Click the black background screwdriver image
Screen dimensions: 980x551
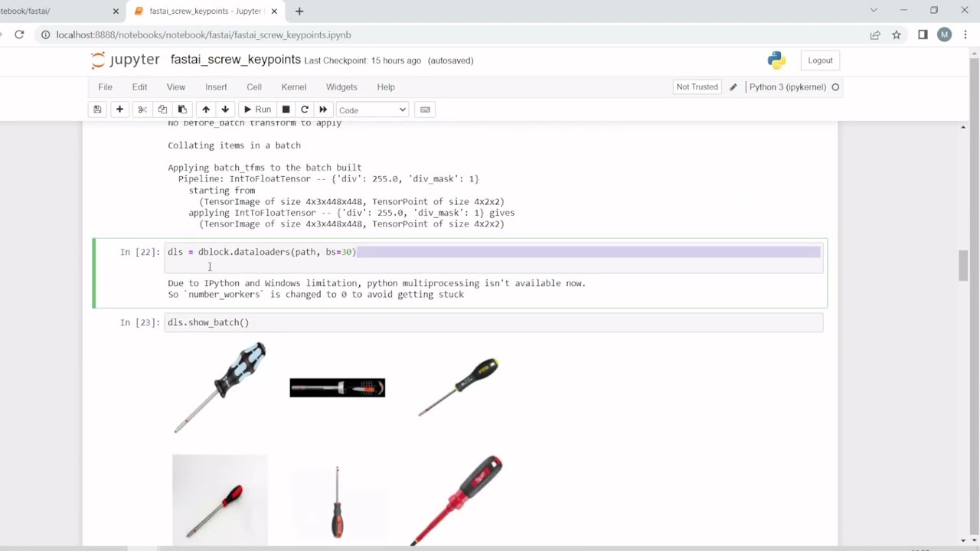point(337,388)
